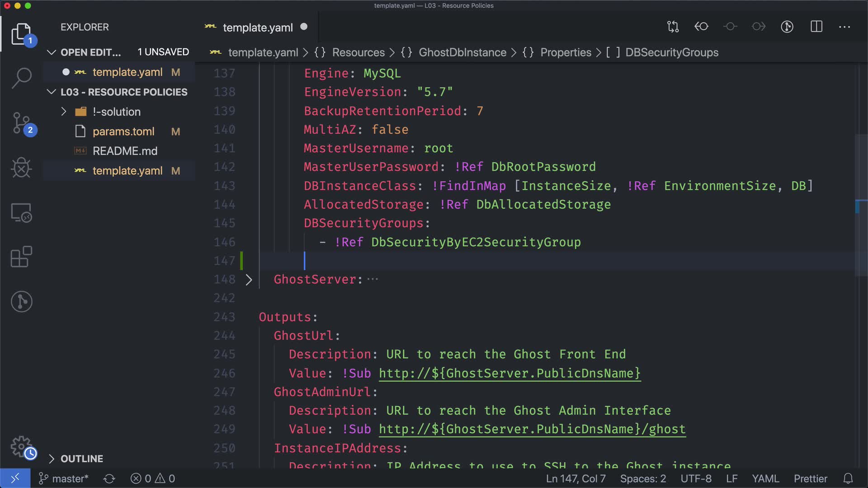Open the Remote Explorer view

pos(21,213)
